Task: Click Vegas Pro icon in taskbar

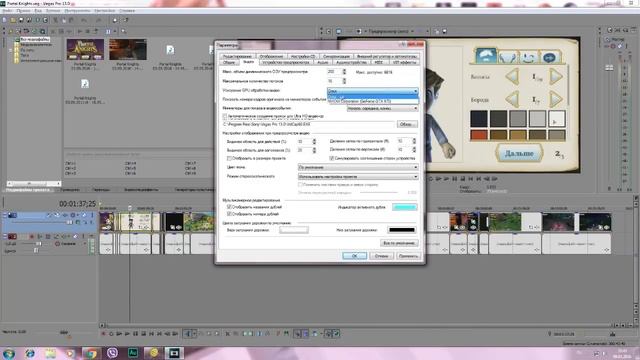Action: click(x=174, y=353)
